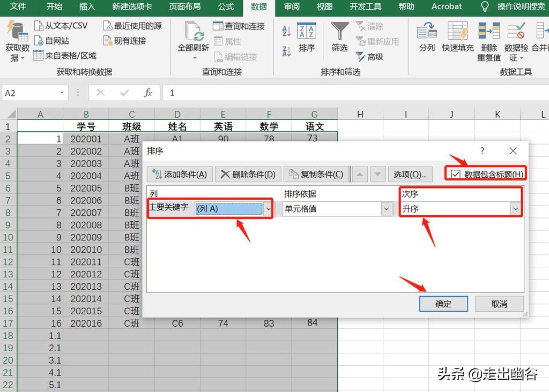The width and height of the screenshot is (549, 392).
Task: Open the 次序 升序 dropdown
Action: [x=515, y=209]
